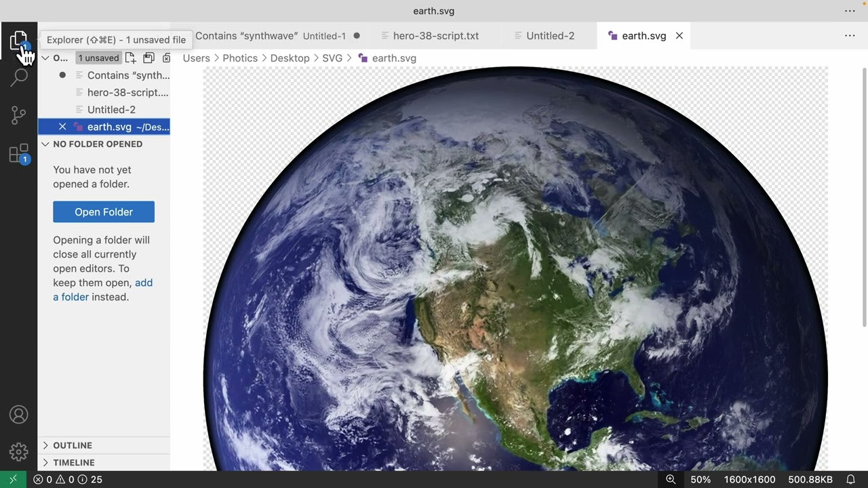This screenshot has width=868, height=488.
Task: Click the 1600x1600 image size in status bar
Action: tap(749, 479)
